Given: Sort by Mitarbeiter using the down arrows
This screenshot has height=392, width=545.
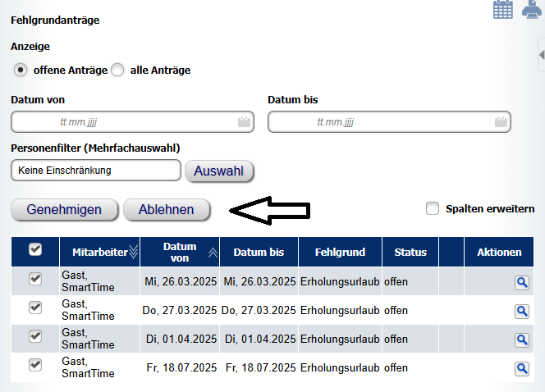Looking at the screenshot, I should (x=133, y=252).
